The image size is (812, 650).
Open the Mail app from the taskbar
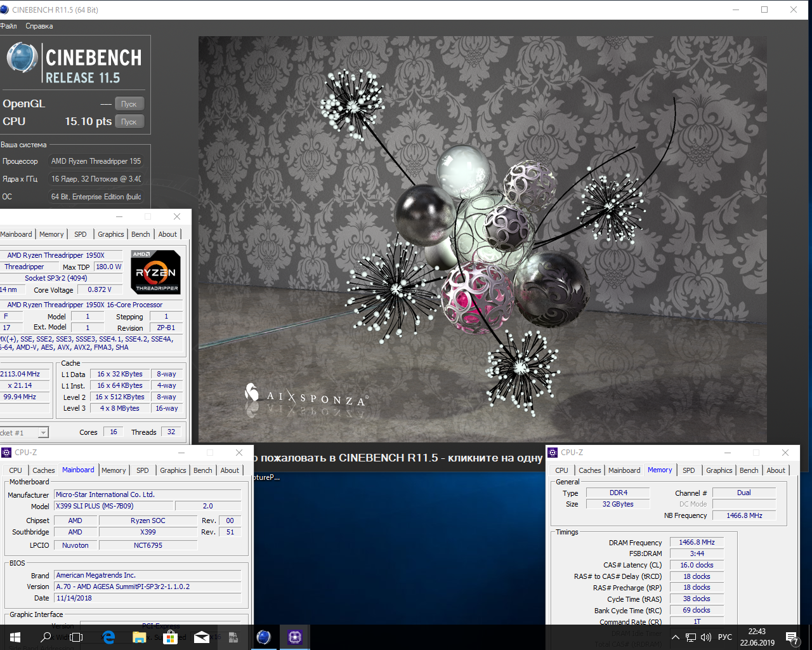(x=202, y=637)
